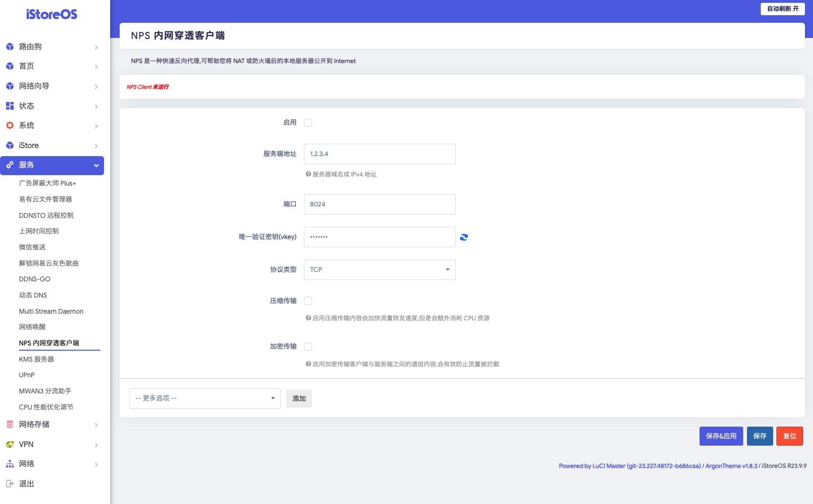
Task: Enable 加密传输 encryption option
Action: coord(308,346)
